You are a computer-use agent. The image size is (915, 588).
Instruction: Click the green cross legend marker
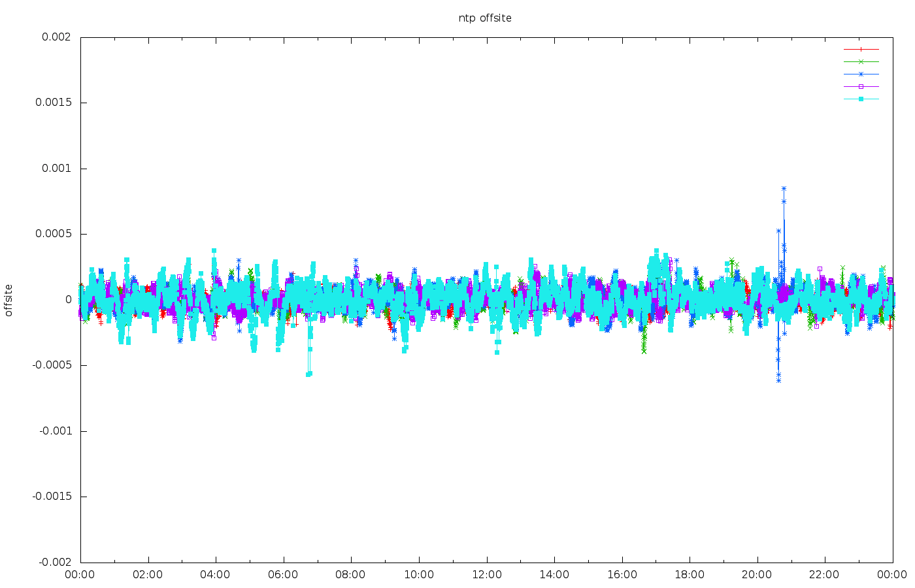coord(861,61)
